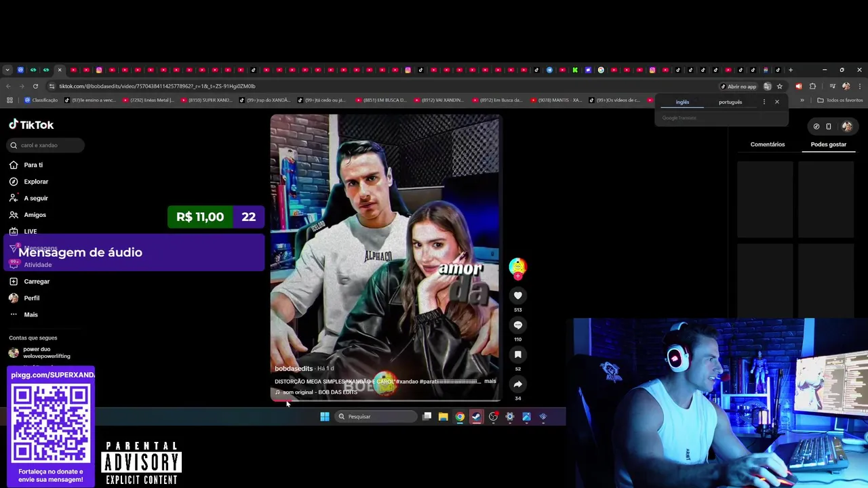Like the video with the heart icon
This screenshot has width=868, height=488.
[x=517, y=296]
